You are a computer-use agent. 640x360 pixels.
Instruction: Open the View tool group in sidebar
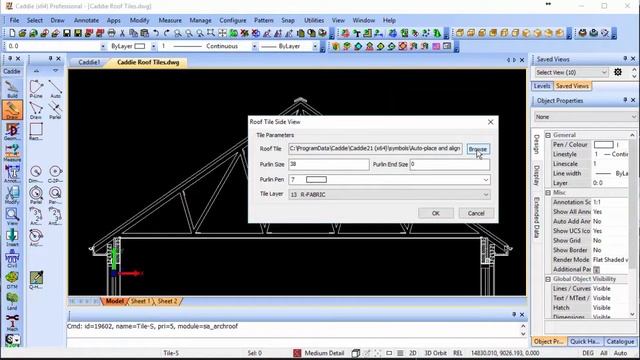[x=12, y=216]
